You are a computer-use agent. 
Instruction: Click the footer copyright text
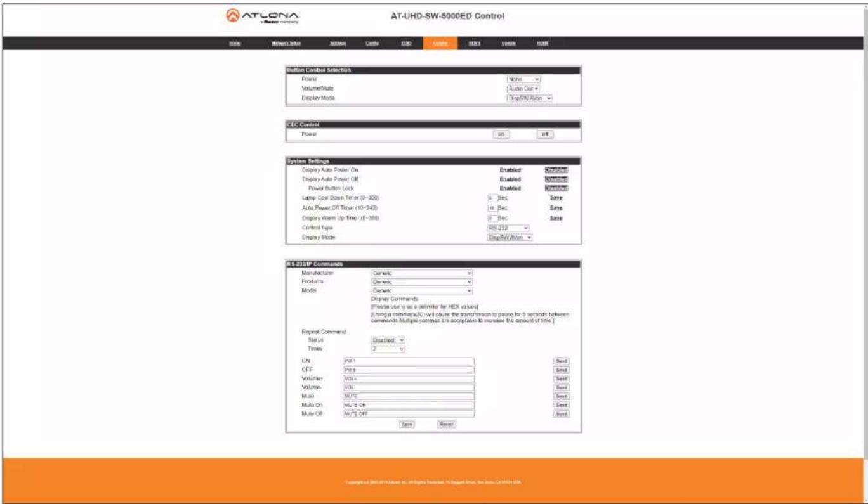coord(433,482)
